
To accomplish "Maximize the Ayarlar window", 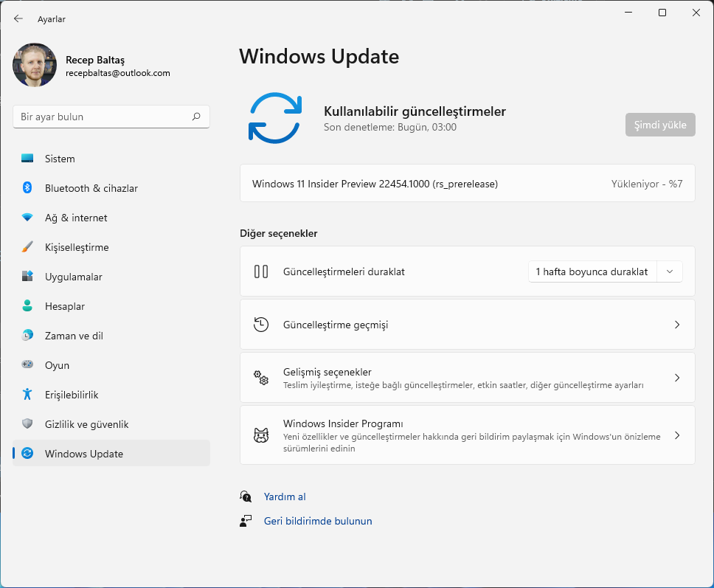I will pos(662,13).
